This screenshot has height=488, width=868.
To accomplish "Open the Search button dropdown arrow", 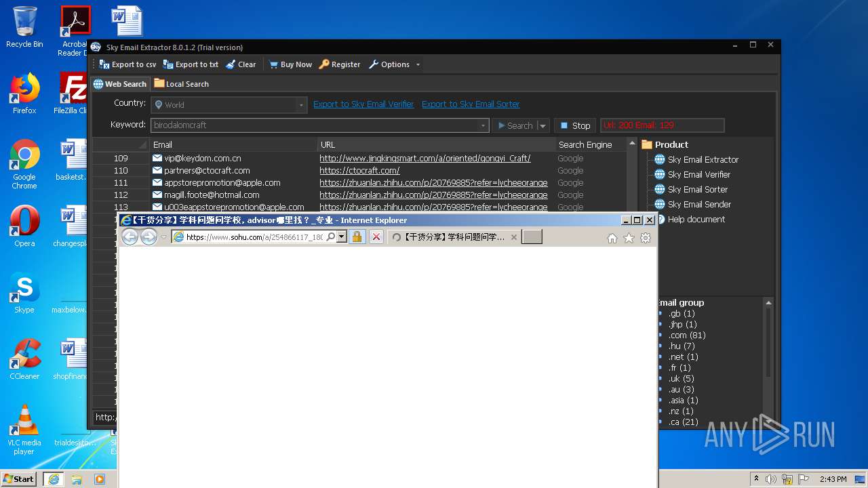I will 542,125.
